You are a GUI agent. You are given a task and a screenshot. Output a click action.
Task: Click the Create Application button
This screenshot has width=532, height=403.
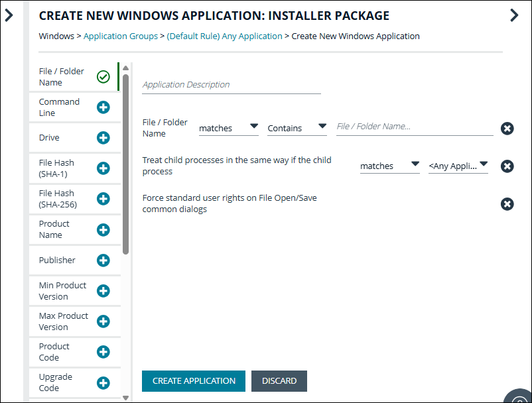193,381
